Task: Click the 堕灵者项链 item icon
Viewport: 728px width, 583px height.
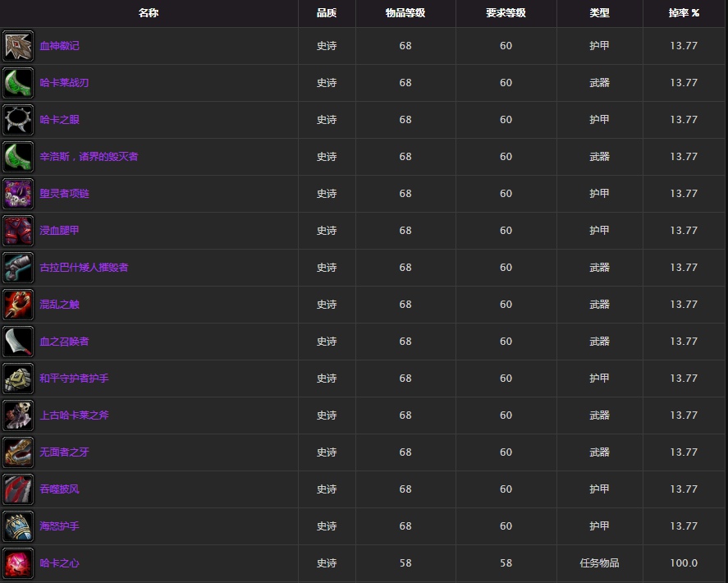Action: coord(18,194)
